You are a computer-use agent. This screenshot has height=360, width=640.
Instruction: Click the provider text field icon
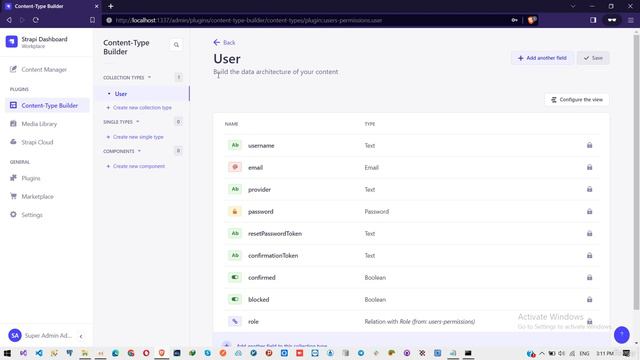point(235,189)
